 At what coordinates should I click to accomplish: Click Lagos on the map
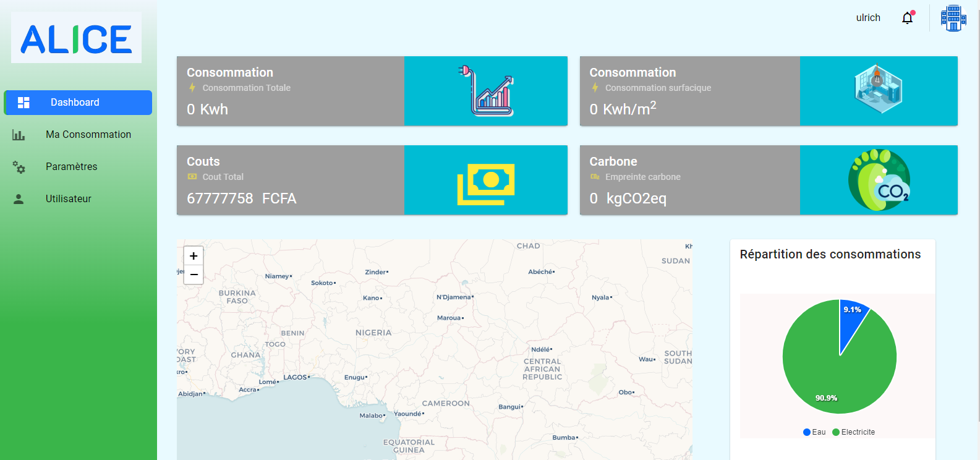click(296, 377)
